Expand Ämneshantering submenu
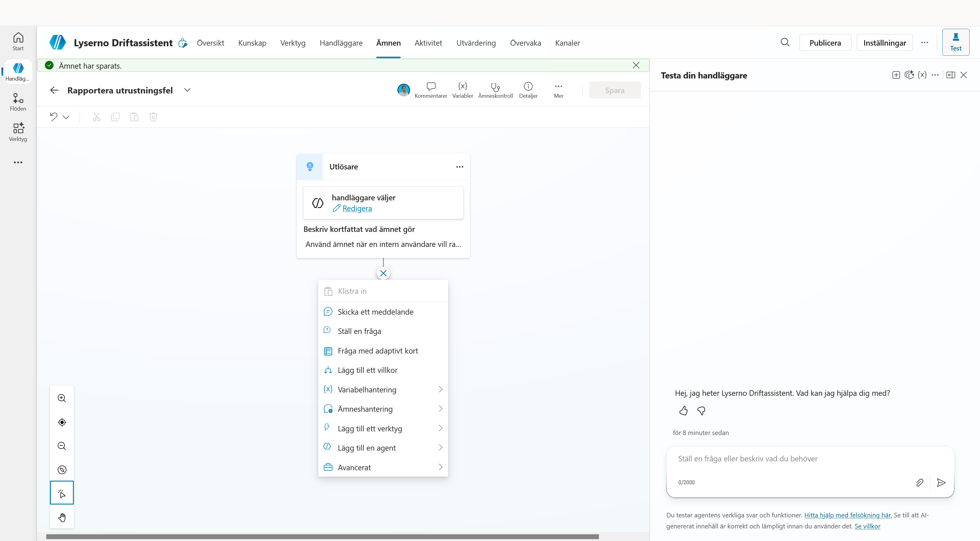 point(383,409)
